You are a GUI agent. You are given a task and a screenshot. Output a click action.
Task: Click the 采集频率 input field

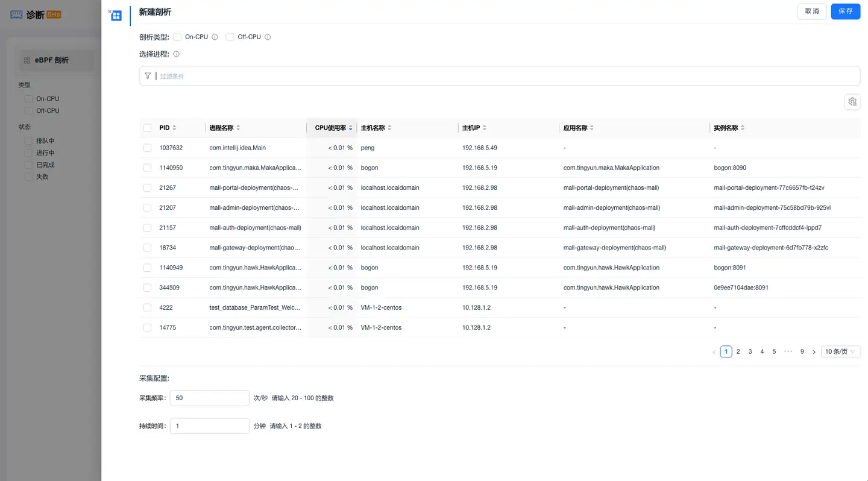click(209, 398)
